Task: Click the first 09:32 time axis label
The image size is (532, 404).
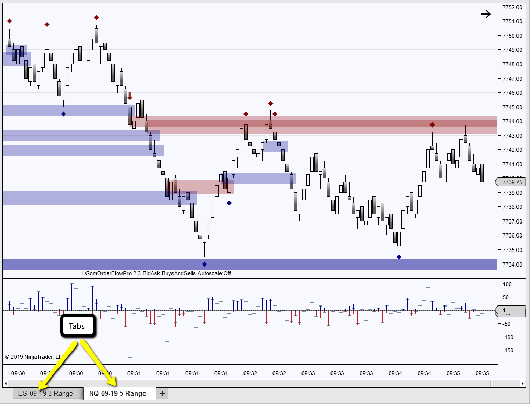Action: pos(250,373)
